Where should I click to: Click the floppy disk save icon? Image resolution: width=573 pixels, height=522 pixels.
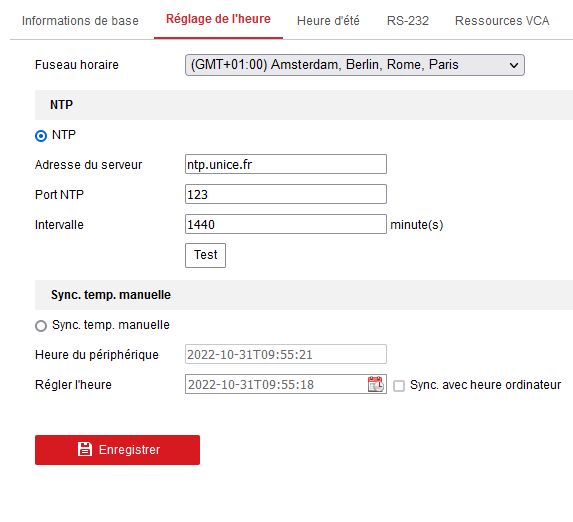pos(85,449)
